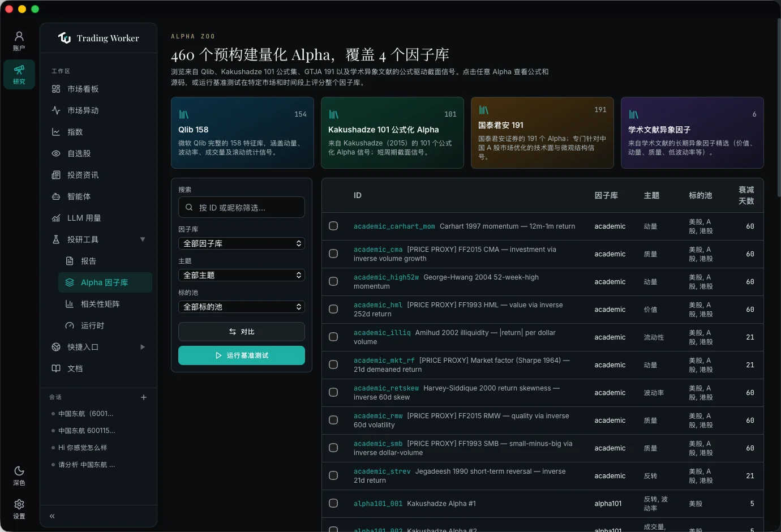Open 指数 chart icon
This screenshot has height=532, width=781.
pos(56,132)
